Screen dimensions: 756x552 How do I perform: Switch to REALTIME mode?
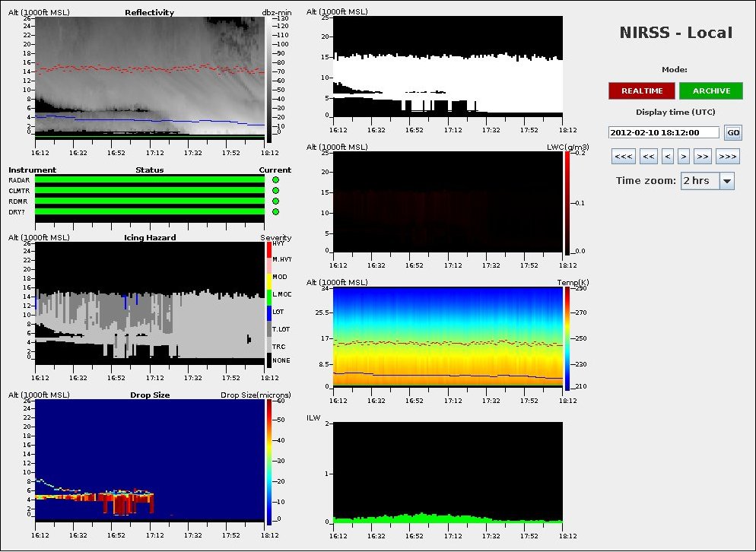coord(641,91)
